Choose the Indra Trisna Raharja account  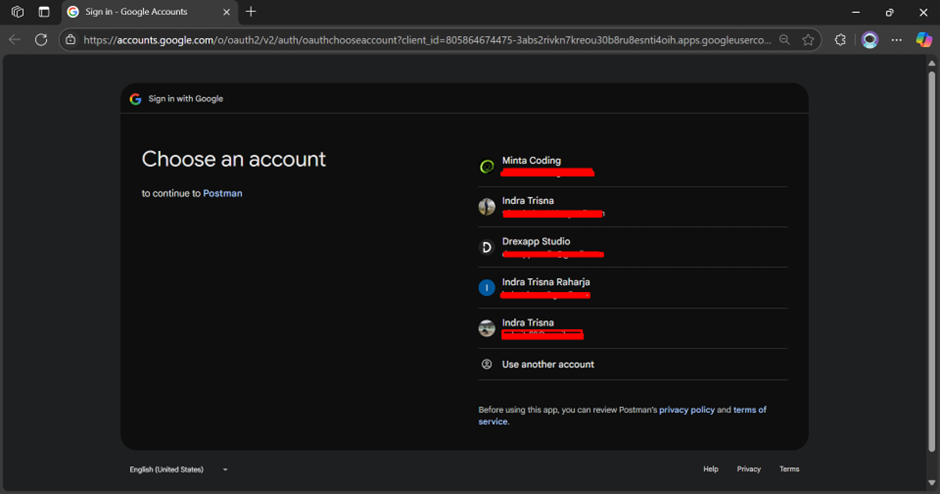coord(632,288)
